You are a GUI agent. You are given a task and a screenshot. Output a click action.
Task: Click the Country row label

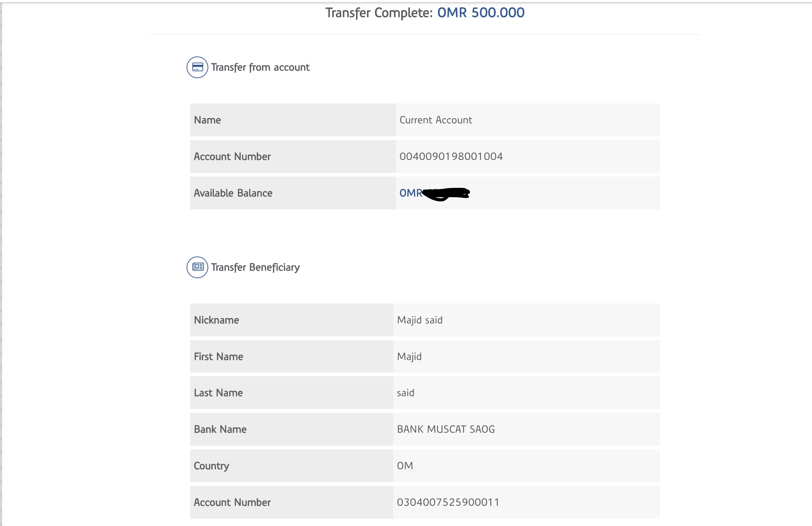[x=211, y=466]
